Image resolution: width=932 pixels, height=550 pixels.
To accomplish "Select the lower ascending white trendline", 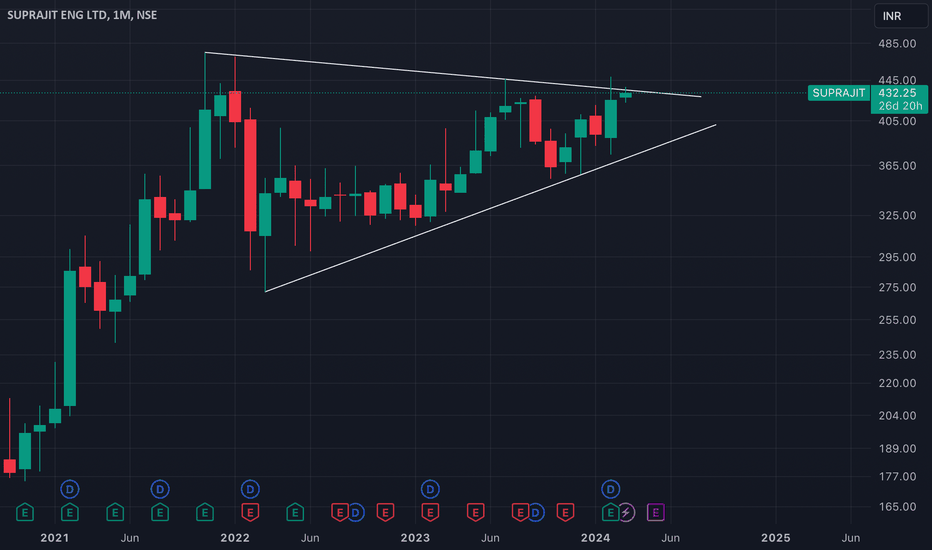I will (x=490, y=208).
